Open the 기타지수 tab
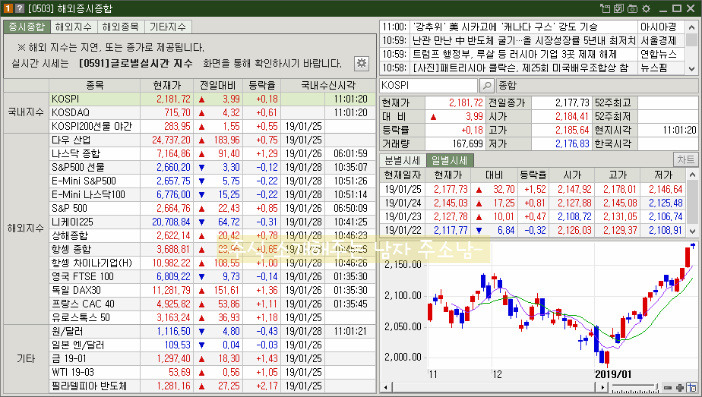Screen dimensions: 702x397 coord(167,27)
